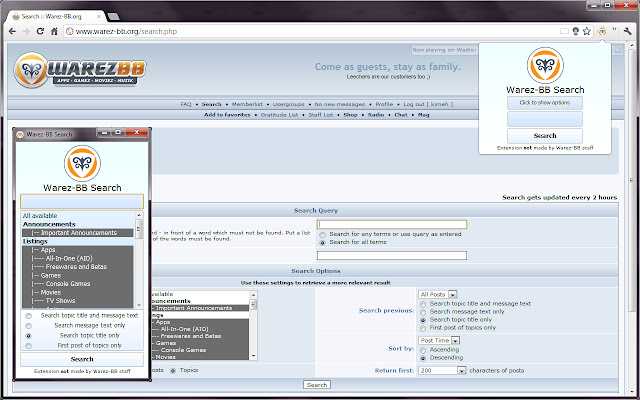This screenshot has width=640, height=400.
Task: Open the 'Post Time' sort dropdown
Action: click(439, 340)
